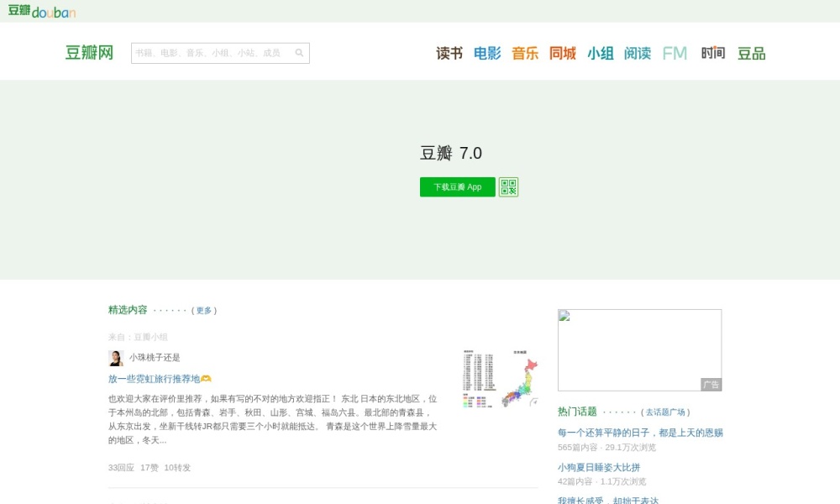Click the 来自：豆瓣小组 source label

138,337
